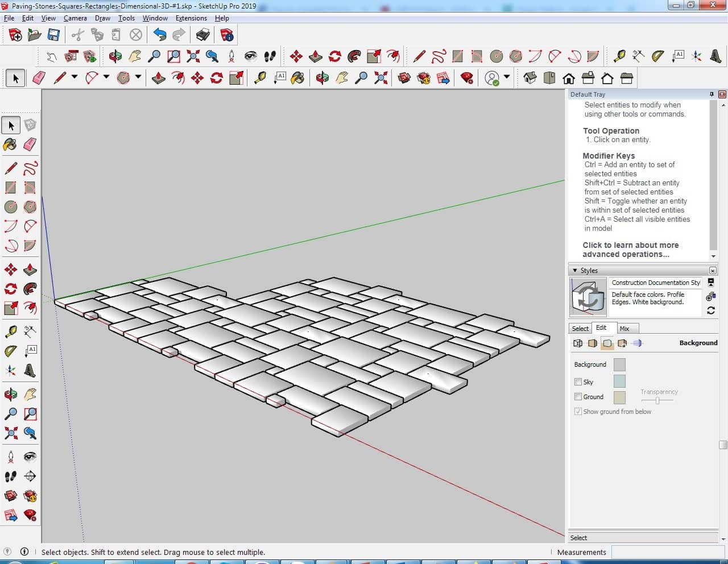The image size is (728, 564).
Task: Open the shape tool dropdown arrow
Action: [138, 77]
